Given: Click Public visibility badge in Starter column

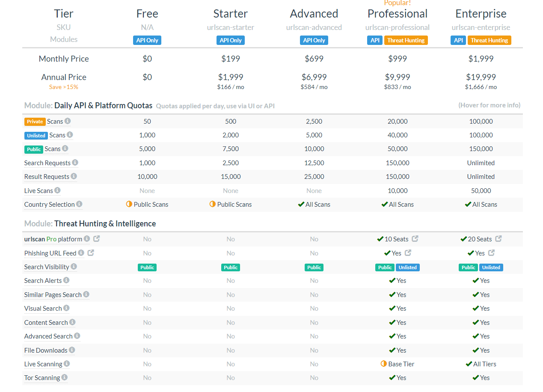Looking at the screenshot, I should [x=231, y=267].
